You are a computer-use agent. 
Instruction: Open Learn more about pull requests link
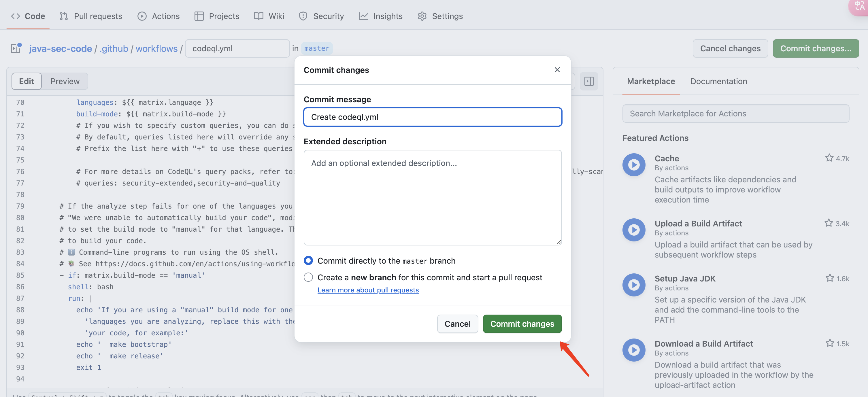(x=368, y=290)
